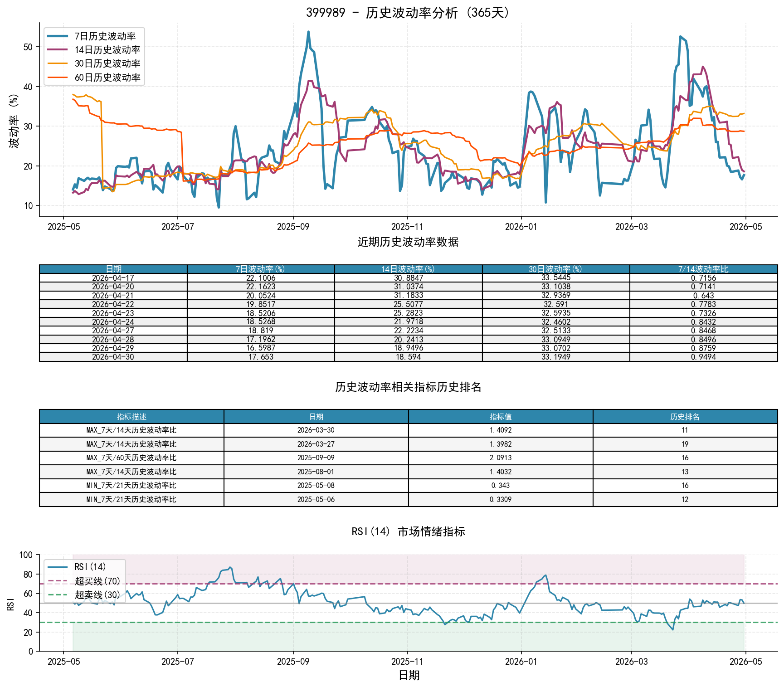Click the value '33.1949'
The image size is (784, 687).
point(556,357)
